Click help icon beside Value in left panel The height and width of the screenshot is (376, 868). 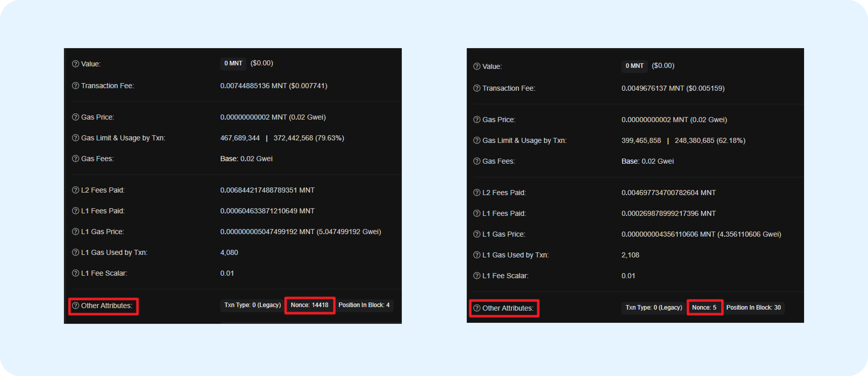coord(76,64)
